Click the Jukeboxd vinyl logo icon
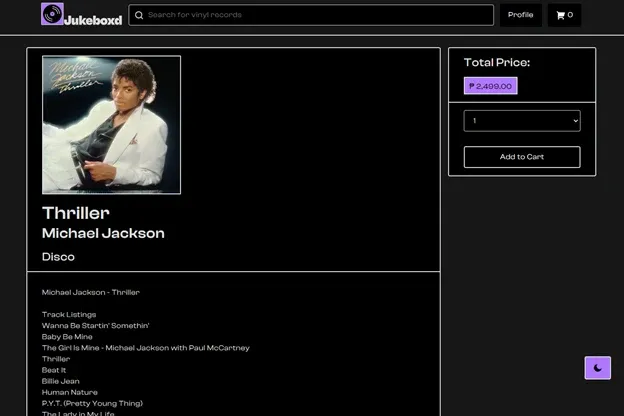624x416 pixels. (x=52, y=14)
